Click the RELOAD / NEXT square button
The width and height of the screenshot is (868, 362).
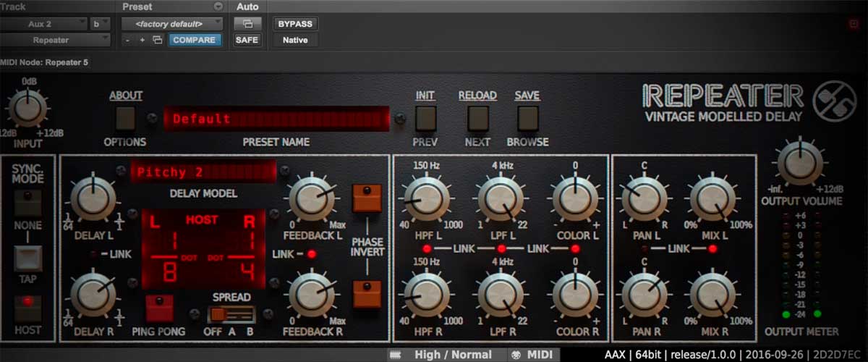tap(477, 118)
